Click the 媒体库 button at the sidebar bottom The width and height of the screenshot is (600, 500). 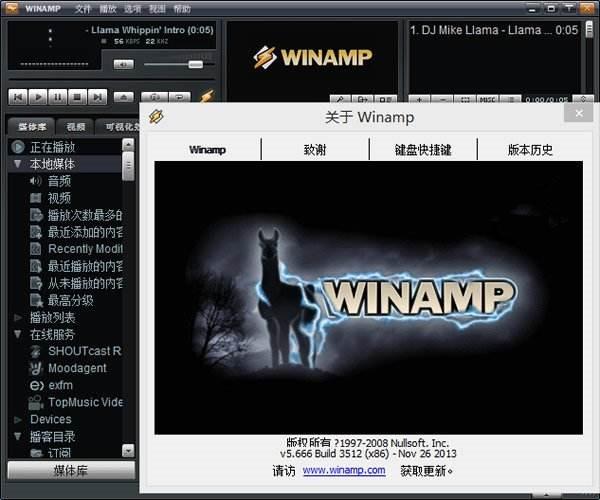click(x=71, y=471)
